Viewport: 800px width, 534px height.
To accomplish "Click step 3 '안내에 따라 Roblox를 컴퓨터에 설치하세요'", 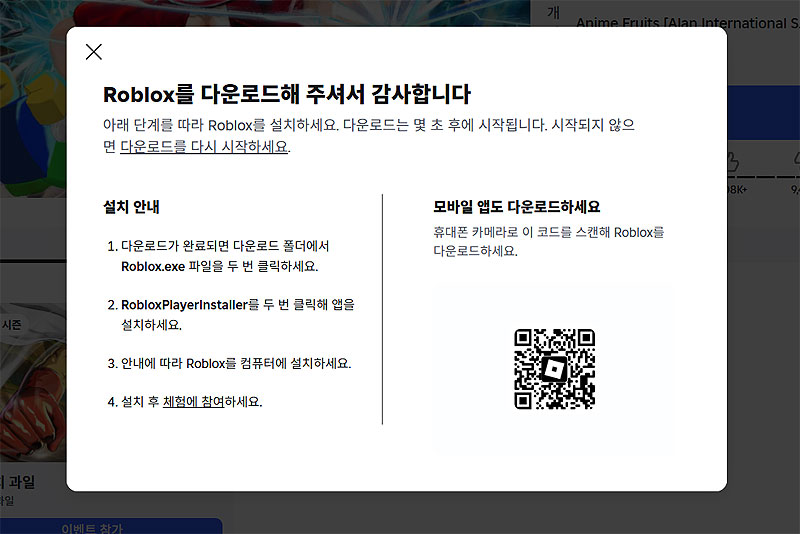I will (236, 363).
